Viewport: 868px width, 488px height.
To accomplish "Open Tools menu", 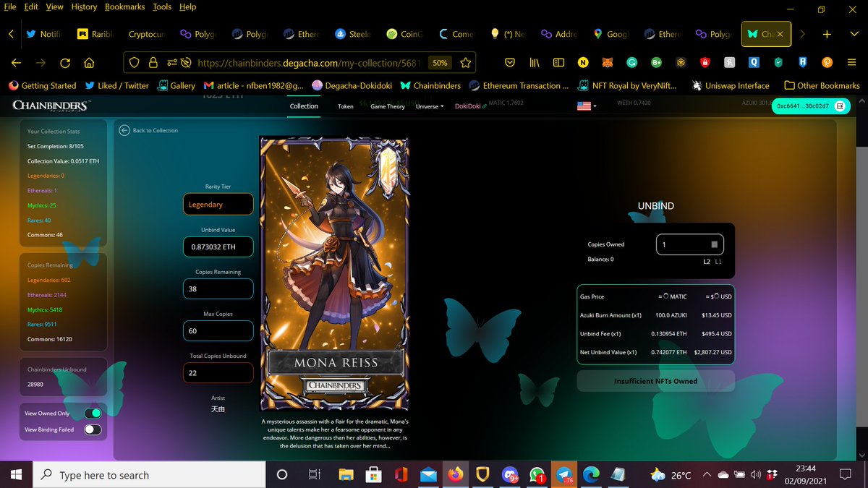I will point(162,7).
